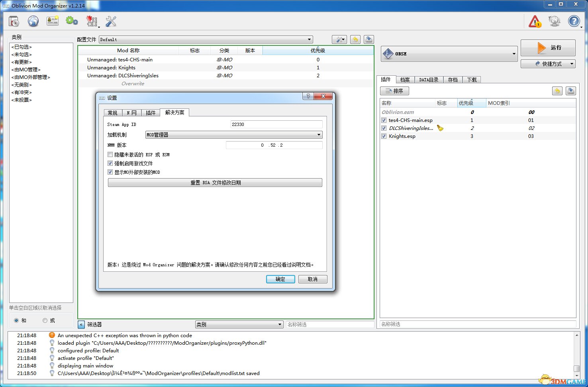
Task: Open the wrench and screwdriver settings icon
Action: coord(111,21)
